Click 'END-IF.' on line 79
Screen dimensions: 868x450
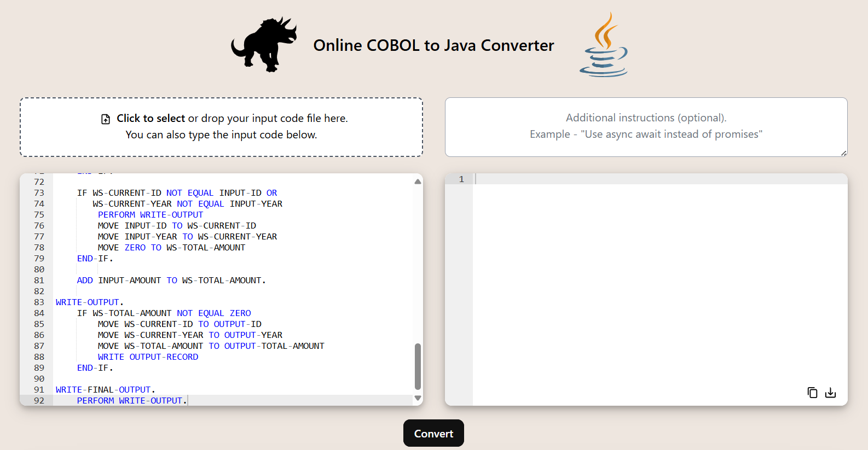95,259
